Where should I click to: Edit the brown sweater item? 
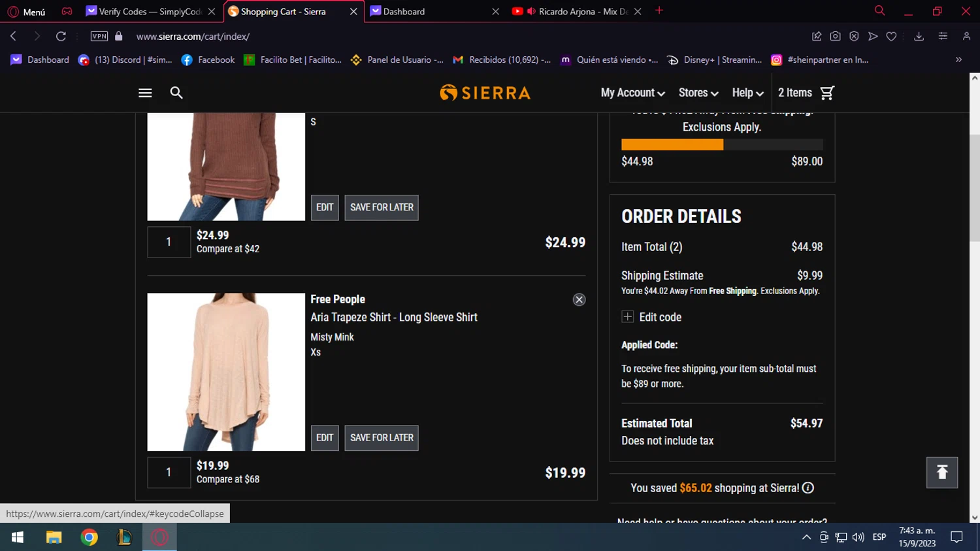[x=325, y=207]
